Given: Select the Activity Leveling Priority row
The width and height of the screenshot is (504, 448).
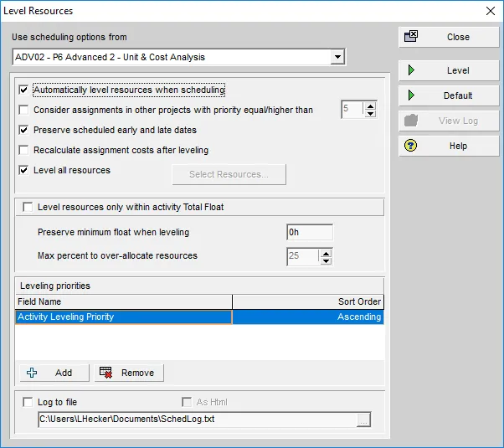Looking at the screenshot, I should pyautogui.click(x=123, y=317).
